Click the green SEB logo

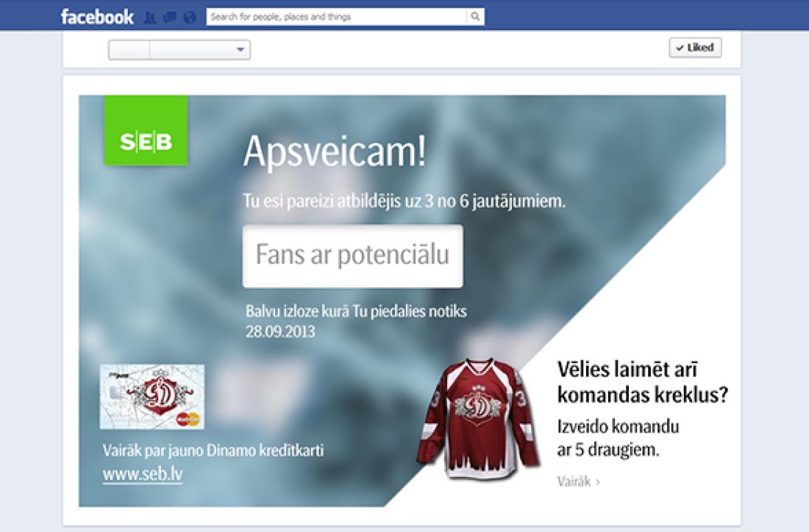pyautogui.click(x=146, y=131)
